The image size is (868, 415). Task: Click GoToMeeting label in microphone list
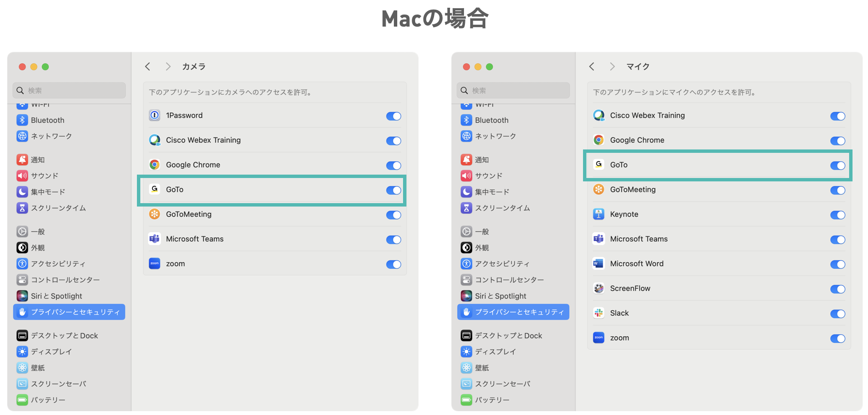[633, 190]
